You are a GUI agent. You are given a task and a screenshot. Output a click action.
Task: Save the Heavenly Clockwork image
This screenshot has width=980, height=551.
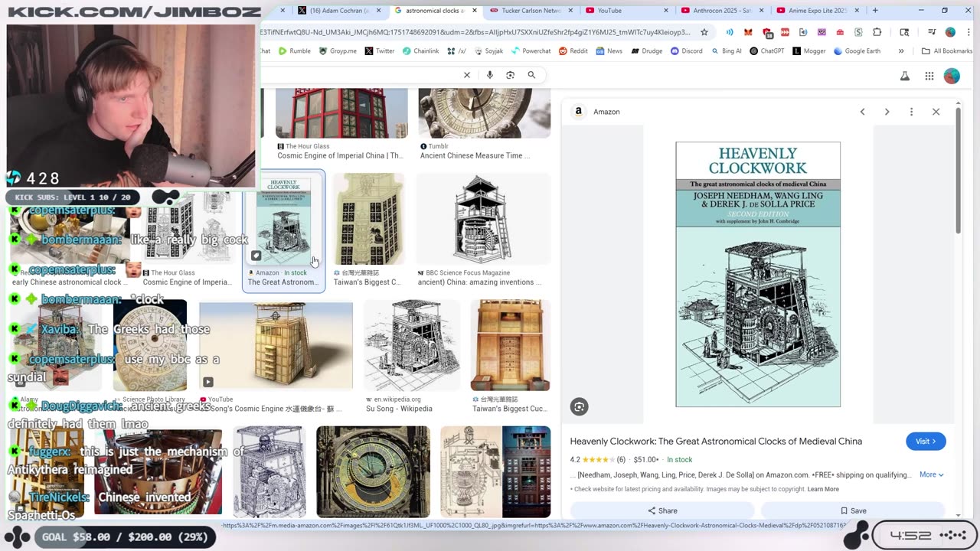tap(853, 510)
